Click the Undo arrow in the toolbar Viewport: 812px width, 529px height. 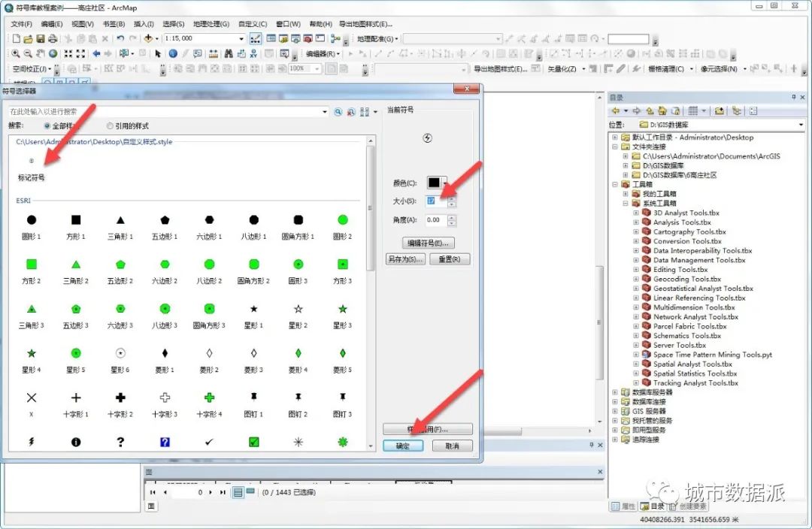click(120, 38)
